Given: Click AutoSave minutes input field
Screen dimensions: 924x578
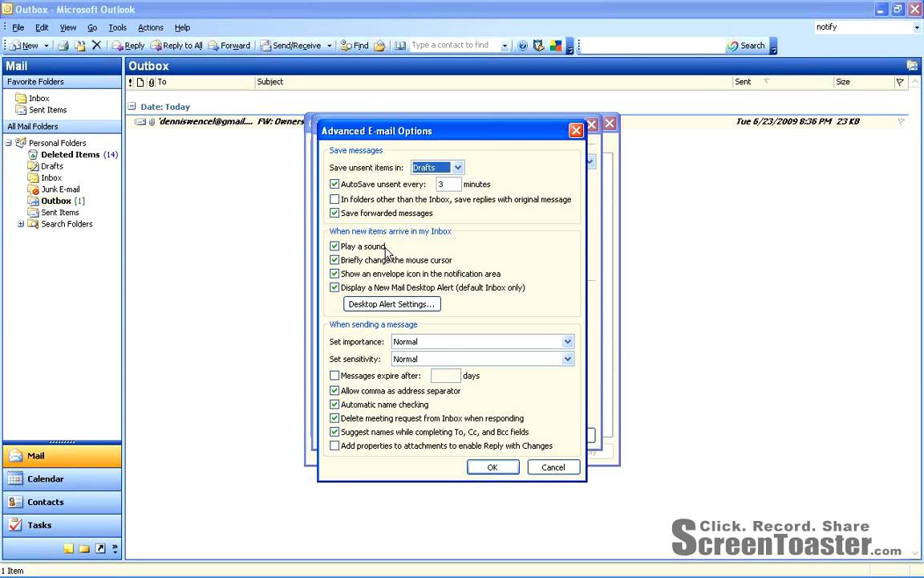Looking at the screenshot, I should click(x=448, y=184).
